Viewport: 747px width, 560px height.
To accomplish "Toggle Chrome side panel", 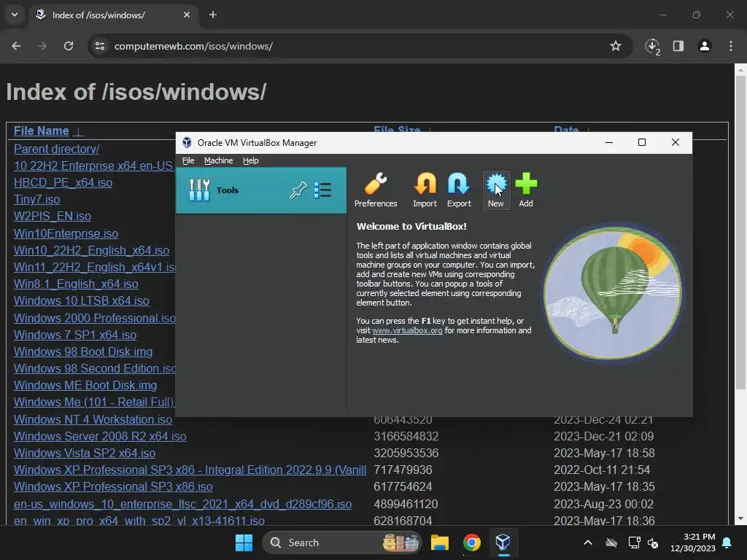I will 678,46.
